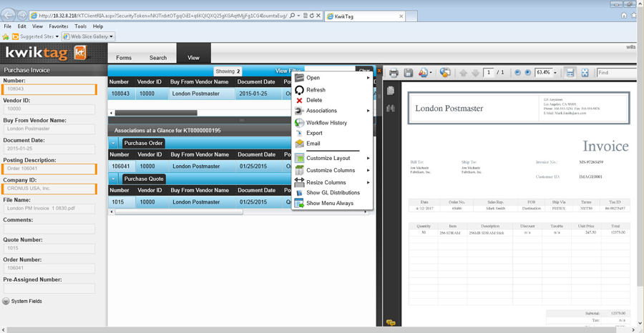This screenshot has width=644, height=333.
Task: Open the browser Tools menu
Action: click(80, 26)
